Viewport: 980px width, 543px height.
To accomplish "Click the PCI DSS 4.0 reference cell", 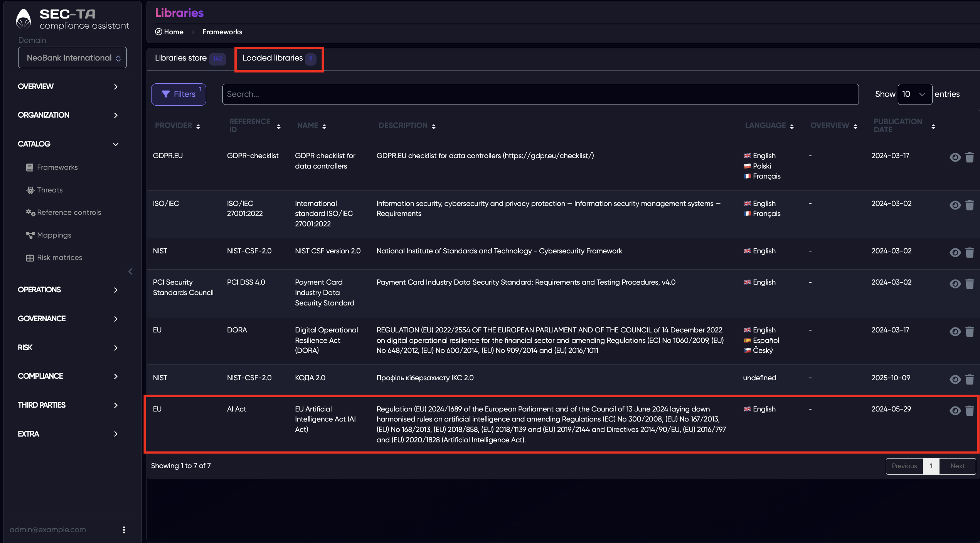I will 246,282.
